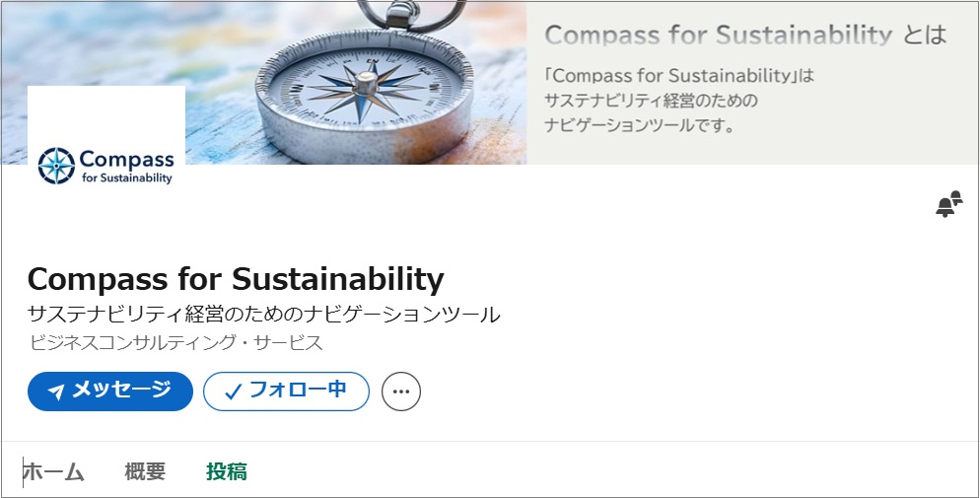Image resolution: width=980 pixels, height=498 pixels.
Task: Open the Compass for Sustainability logo text
Action: coord(125,166)
